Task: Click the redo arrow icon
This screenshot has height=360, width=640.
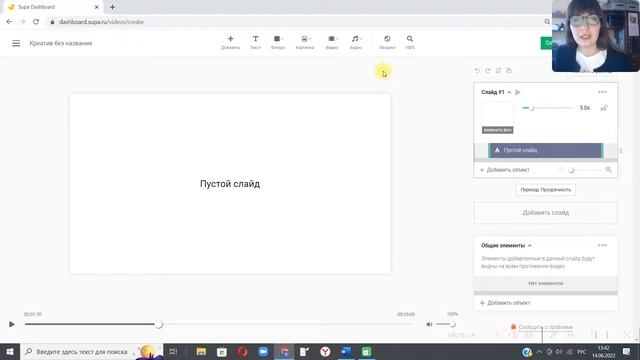Action: 488,71
